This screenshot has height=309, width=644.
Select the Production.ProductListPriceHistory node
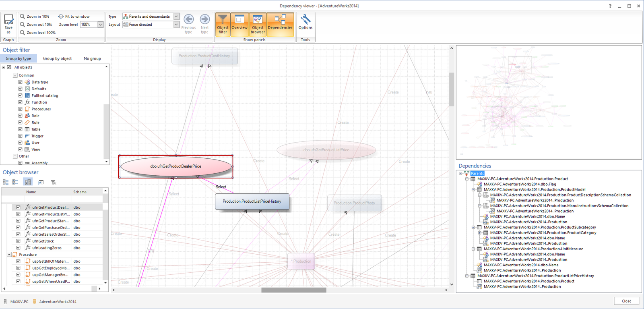[x=252, y=201]
